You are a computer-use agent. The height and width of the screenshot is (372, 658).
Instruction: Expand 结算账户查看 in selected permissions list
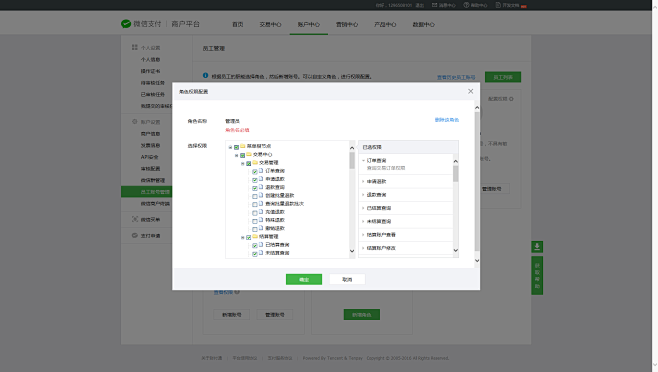point(363,235)
